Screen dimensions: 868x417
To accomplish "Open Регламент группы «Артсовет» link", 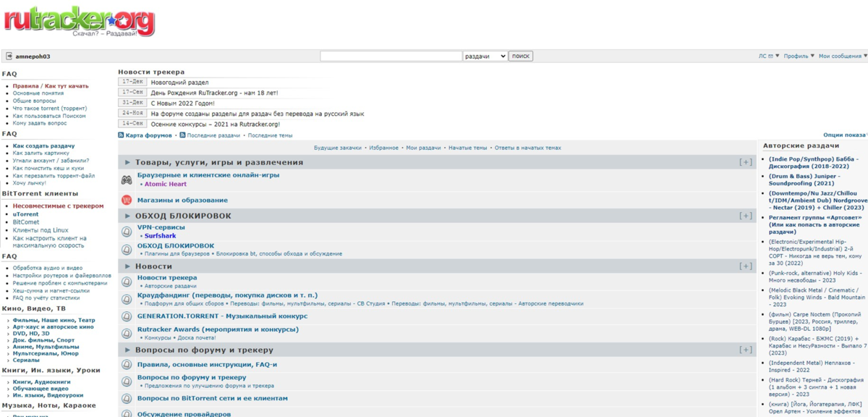I will (x=816, y=224).
